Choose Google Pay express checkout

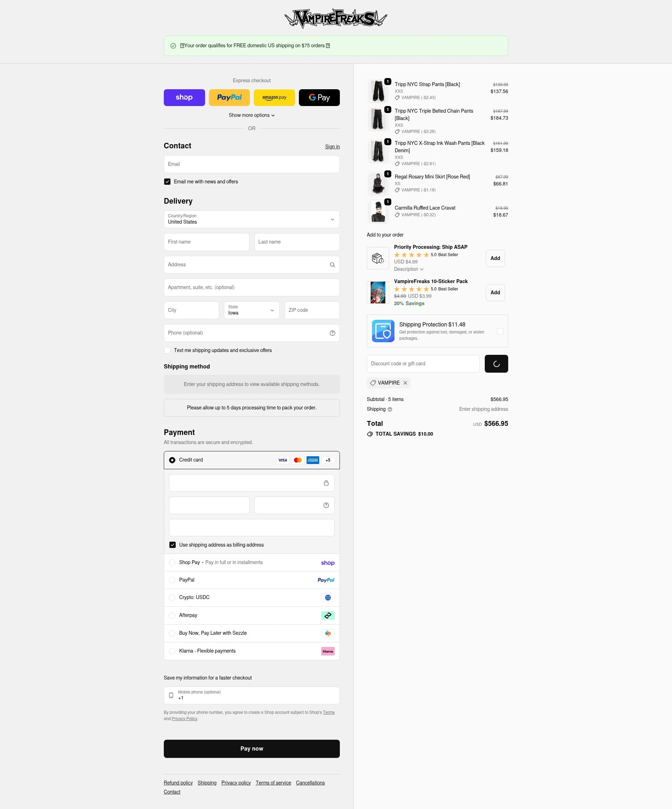click(x=319, y=98)
